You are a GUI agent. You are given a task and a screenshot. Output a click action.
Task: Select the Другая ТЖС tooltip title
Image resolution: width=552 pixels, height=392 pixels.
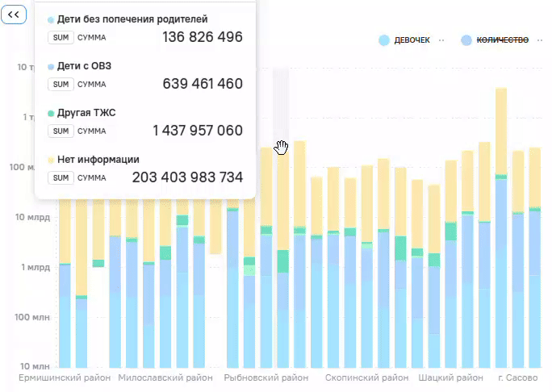86,113
